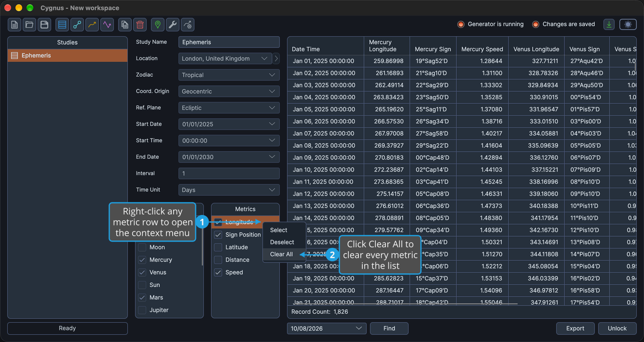Uncheck the Mercury checkbox

[142, 260]
